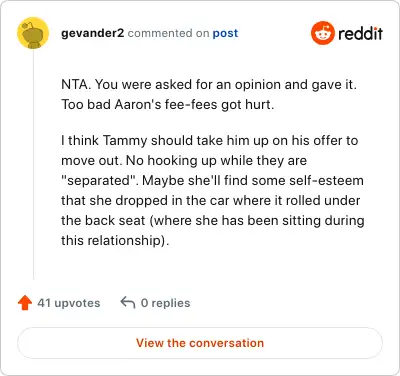The width and height of the screenshot is (400, 376).
Task: Click the "Too bad Aaron's fee-fees" line
Action: [168, 105]
